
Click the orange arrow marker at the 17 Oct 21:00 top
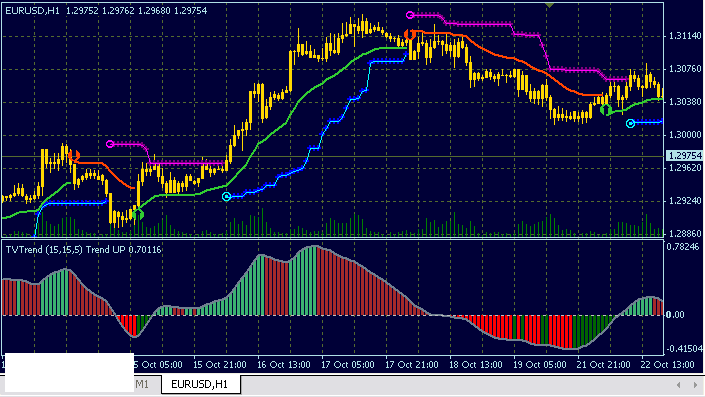click(409, 34)
